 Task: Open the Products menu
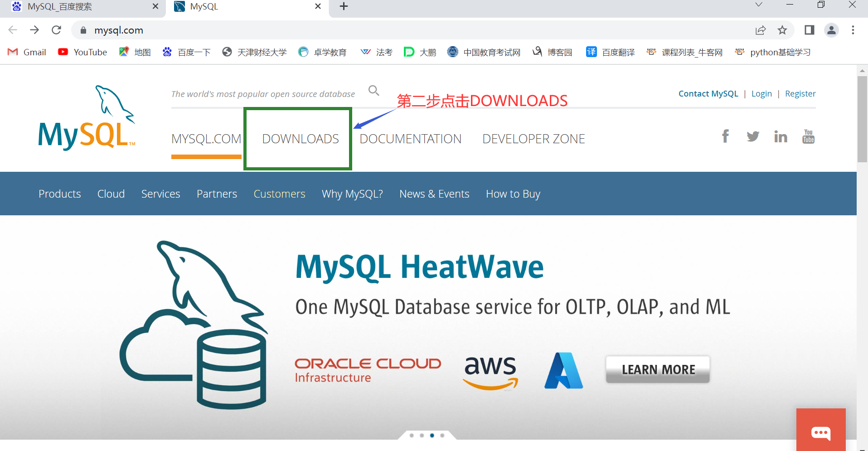click(60, 194)
